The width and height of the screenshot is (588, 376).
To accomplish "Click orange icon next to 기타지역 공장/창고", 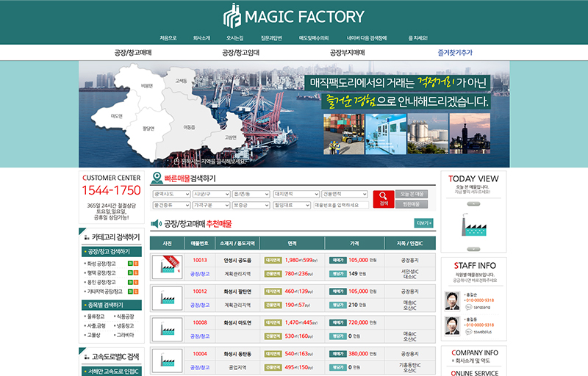I will pos(136,292).
